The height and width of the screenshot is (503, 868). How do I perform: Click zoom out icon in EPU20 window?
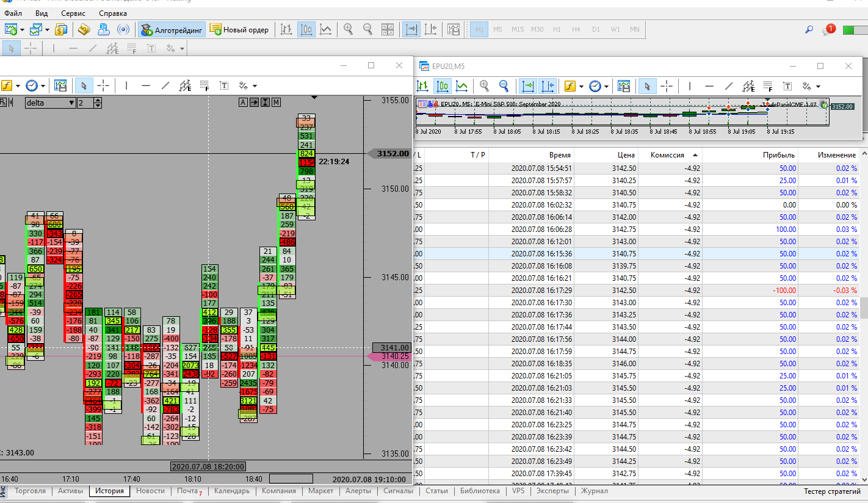(504, 86)
